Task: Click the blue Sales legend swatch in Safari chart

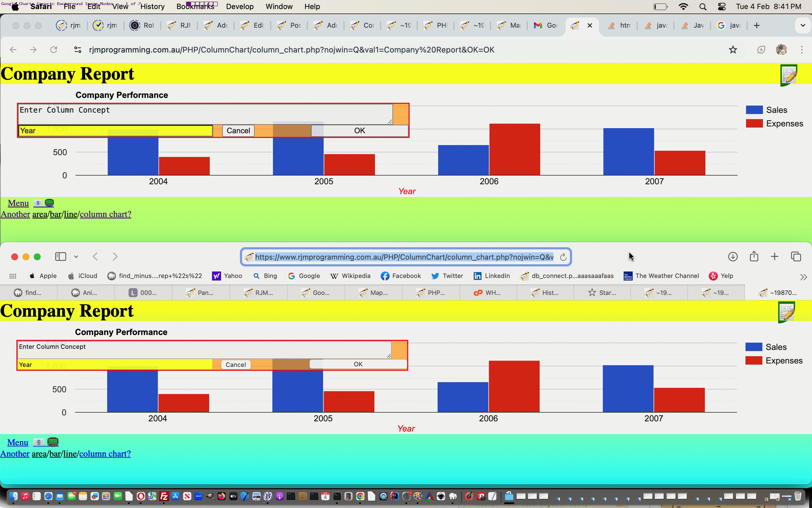Action: click(754, 347)
